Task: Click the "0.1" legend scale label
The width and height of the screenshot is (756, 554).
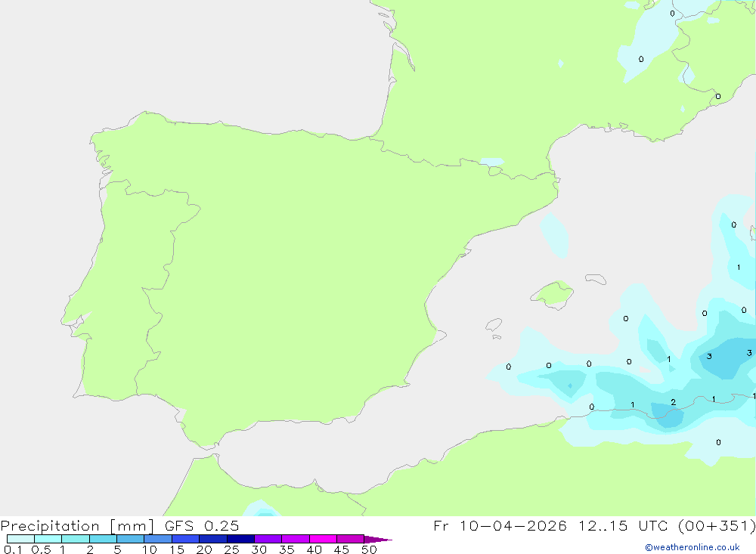Action: (x=13, y=549)
